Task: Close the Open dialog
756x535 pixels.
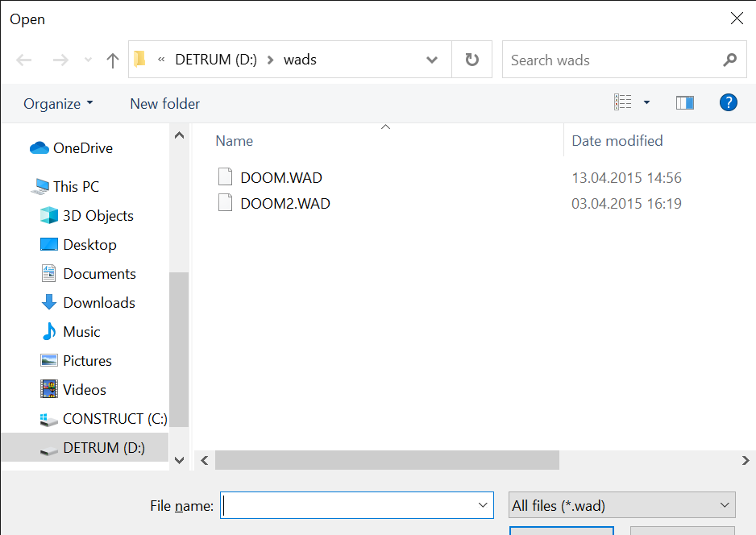Action: (737, 19)
